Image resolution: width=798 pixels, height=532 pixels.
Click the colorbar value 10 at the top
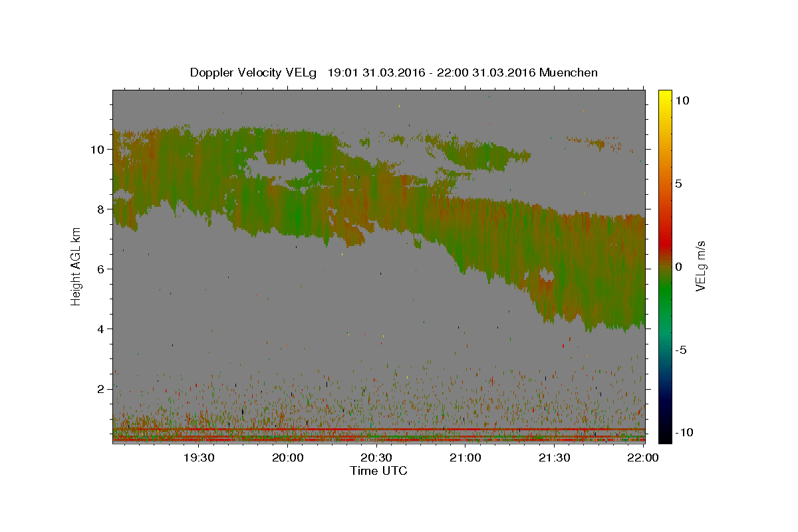(682, 100)
